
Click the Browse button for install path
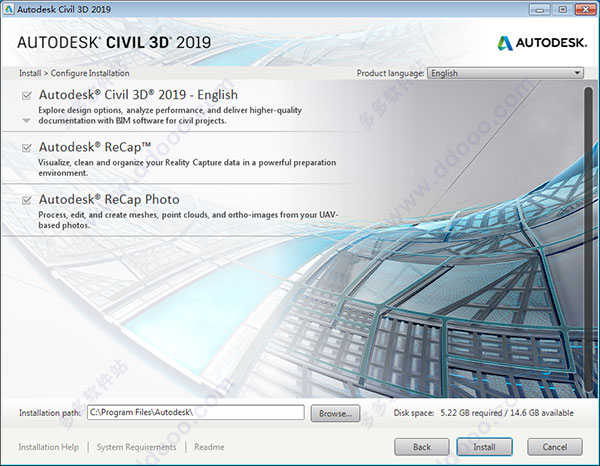click(334, 412)
